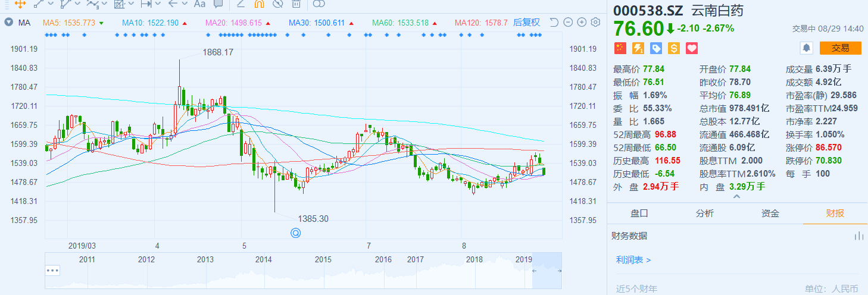Viewport: 868px width, 295px height.
Task: Toggle hide drawings eye-slash icon
Action: [x=278, y=4]
